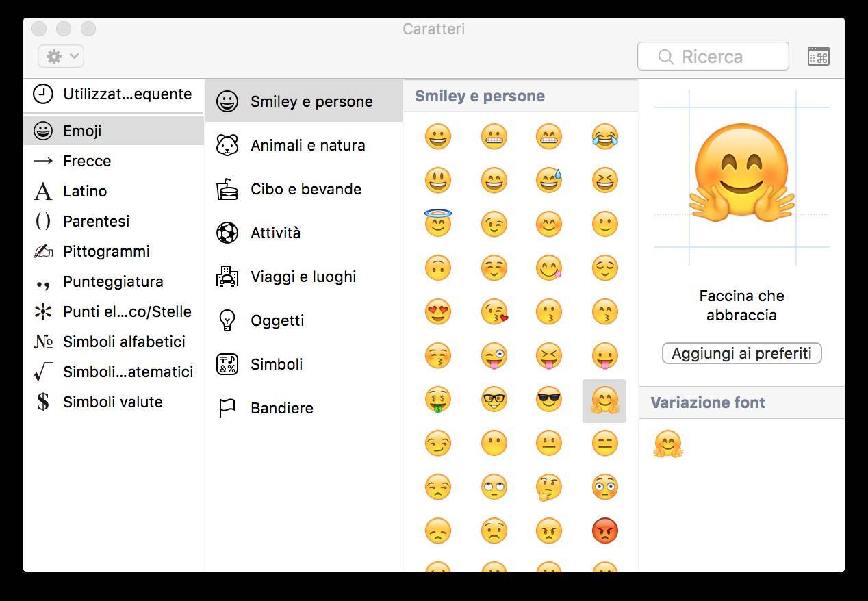Viewport: 868px width, 601px height.
Task: Choose the flushed face emoji
Action: tap(605, 487)
